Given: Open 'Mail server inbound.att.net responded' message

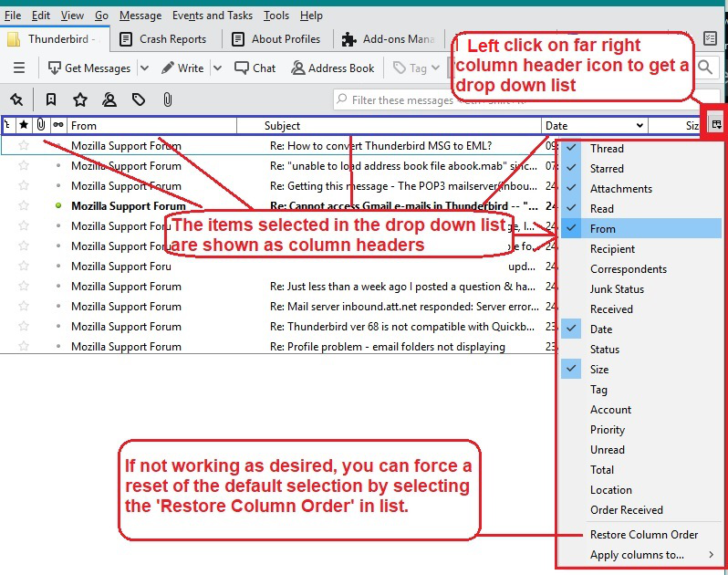Looking at the screenshot, I should coord(404,307).
